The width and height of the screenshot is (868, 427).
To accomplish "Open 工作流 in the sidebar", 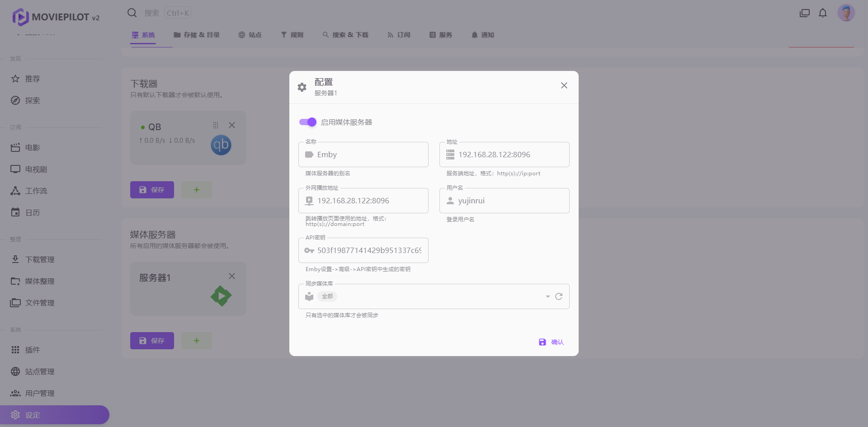I will tap(36, 191).
